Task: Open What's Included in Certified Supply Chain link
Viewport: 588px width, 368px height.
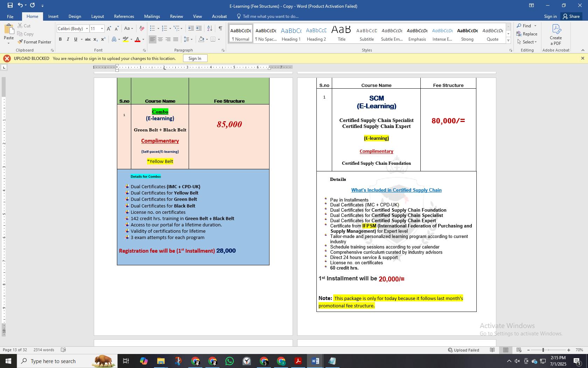Action: [x=396, y=190]
